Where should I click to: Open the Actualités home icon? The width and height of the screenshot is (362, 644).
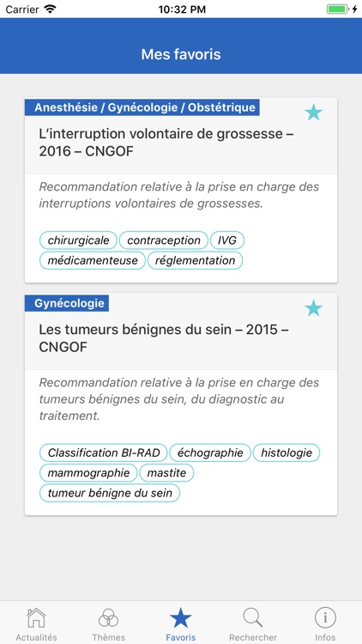[x=36, y=618]
